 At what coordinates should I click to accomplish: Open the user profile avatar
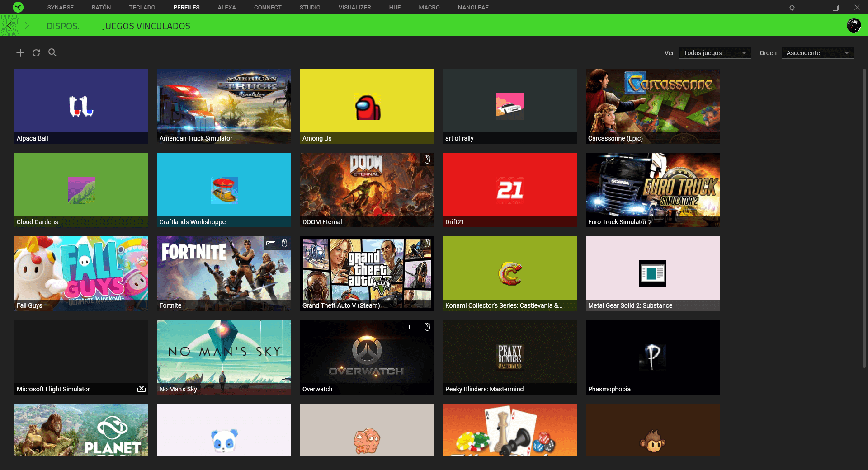coord(854,25)
